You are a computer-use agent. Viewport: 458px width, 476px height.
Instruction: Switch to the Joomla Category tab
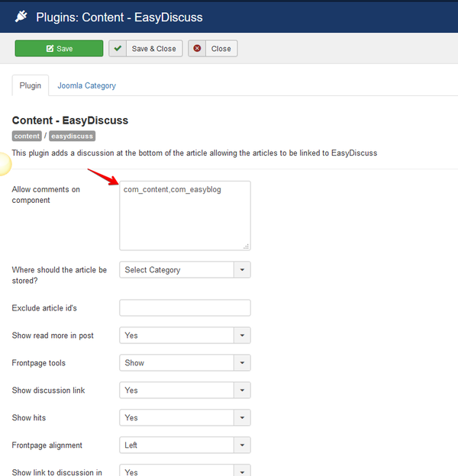coord(86,85)
